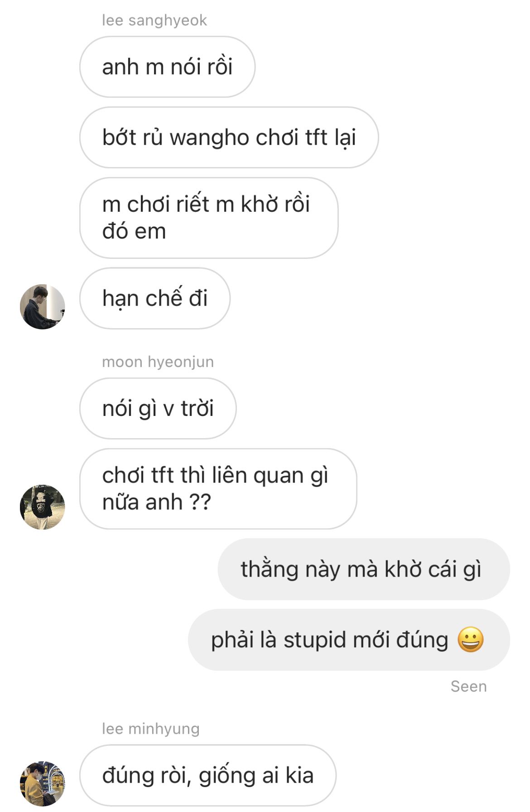This screenshot has height=812, width=530.
Task: Tap lee minhyung's profile avatar
Action: click(x=43, y=783)
